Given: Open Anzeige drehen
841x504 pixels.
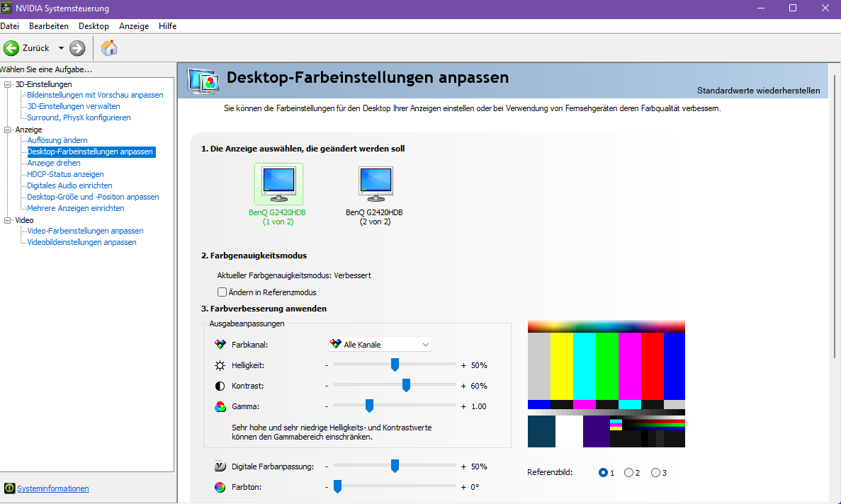Looking at the screenshot, I should point(54,163).
